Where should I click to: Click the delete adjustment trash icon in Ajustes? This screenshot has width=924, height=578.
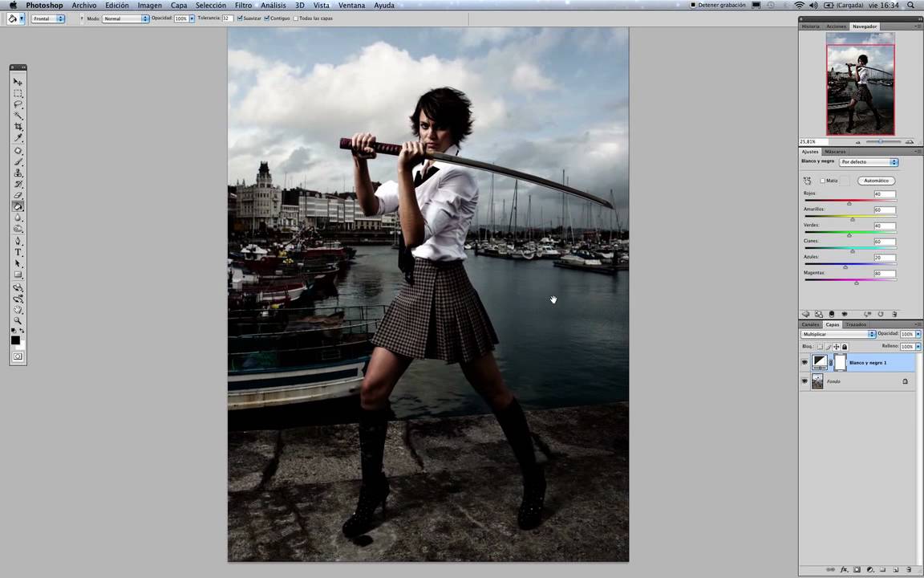point(894,315)
